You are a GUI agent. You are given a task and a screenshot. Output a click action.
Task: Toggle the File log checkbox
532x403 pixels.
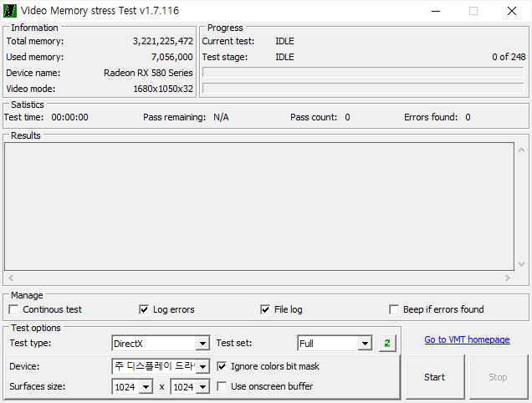(265, 309)
